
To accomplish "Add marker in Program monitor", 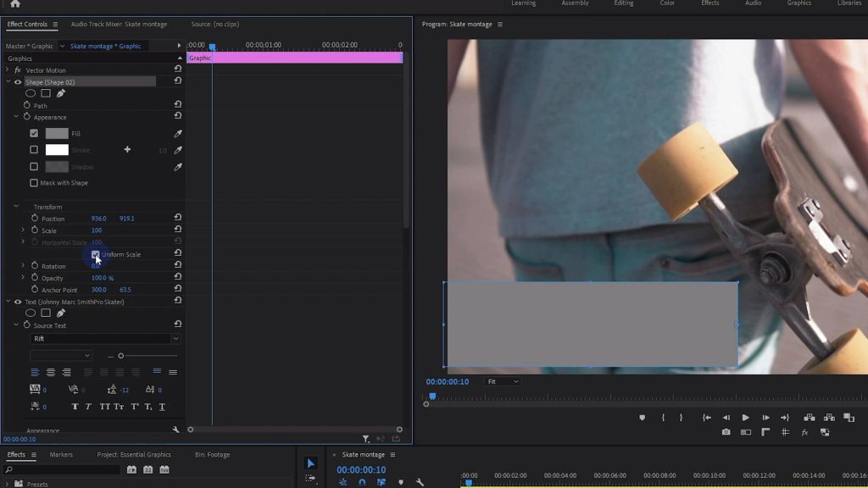I will [x=643, y=418].
